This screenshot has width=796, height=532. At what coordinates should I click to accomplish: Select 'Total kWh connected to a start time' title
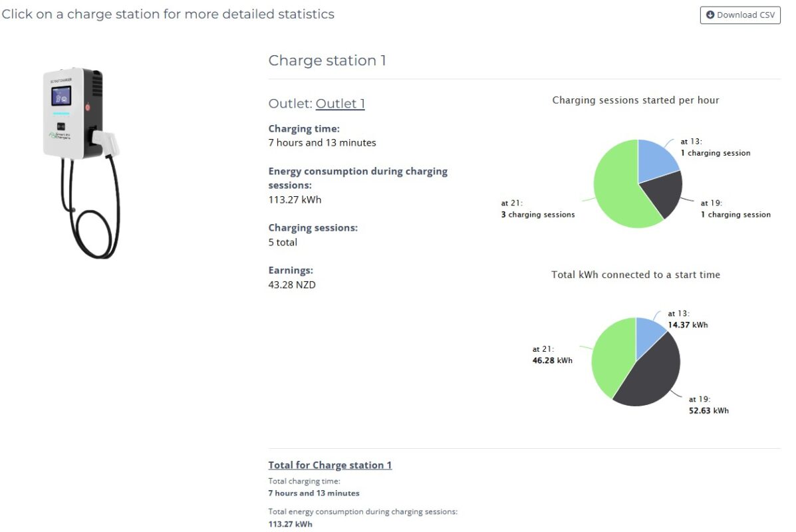[x=636, y=275]
